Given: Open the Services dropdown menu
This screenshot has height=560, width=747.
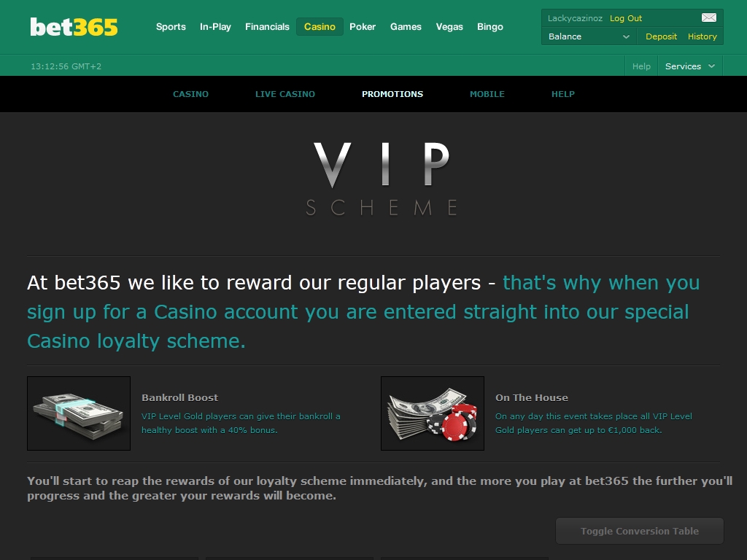Looking at the screenshot, I should click(x=690, y=66).
